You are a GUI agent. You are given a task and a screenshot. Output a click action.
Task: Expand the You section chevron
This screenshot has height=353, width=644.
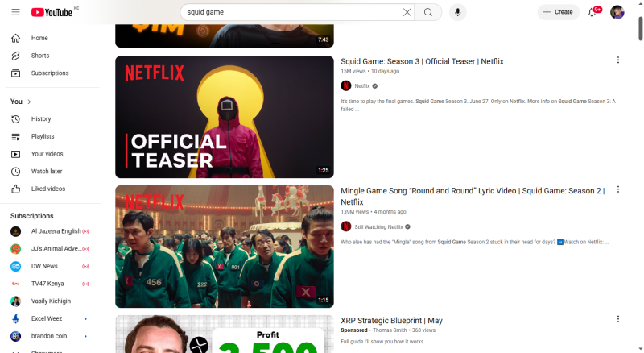pos(29,102)
